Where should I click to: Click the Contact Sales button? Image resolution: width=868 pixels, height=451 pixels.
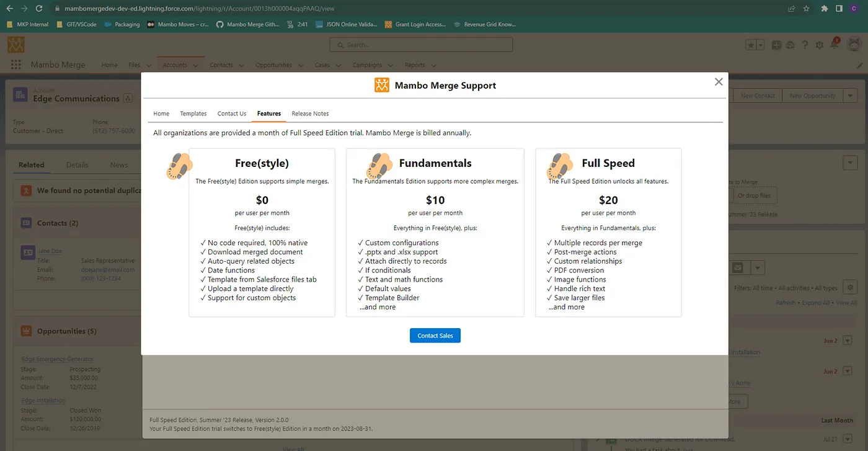[435, 336]
